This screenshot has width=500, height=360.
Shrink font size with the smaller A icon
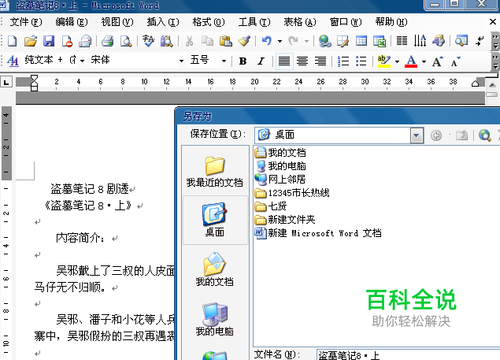click(455, 61)
